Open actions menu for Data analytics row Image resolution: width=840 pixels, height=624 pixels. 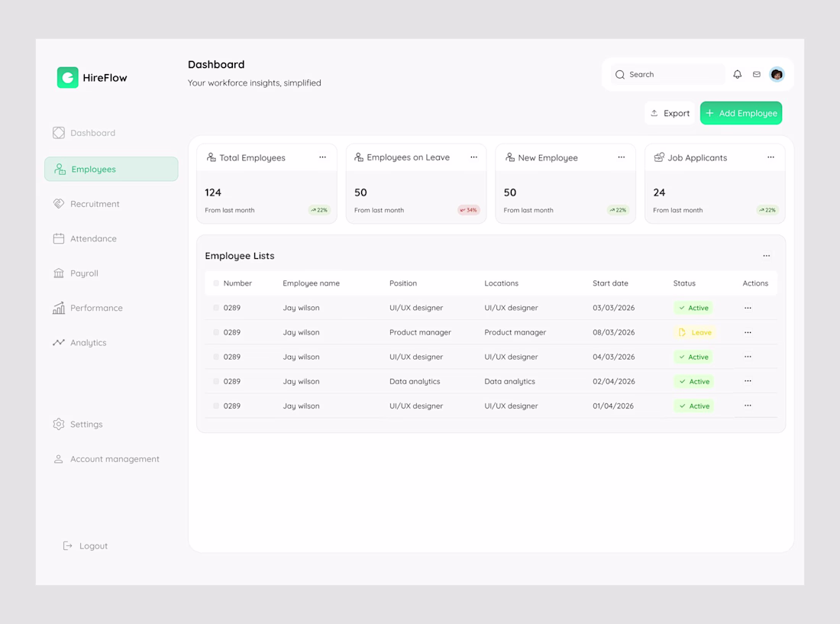pyautogui.click(x=748, y=381)
